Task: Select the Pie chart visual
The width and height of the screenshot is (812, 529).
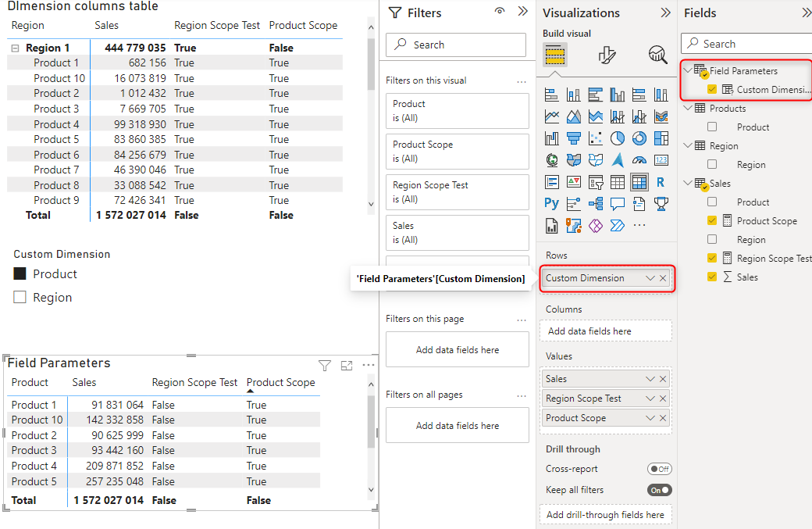Action: [x=617, y=138]
